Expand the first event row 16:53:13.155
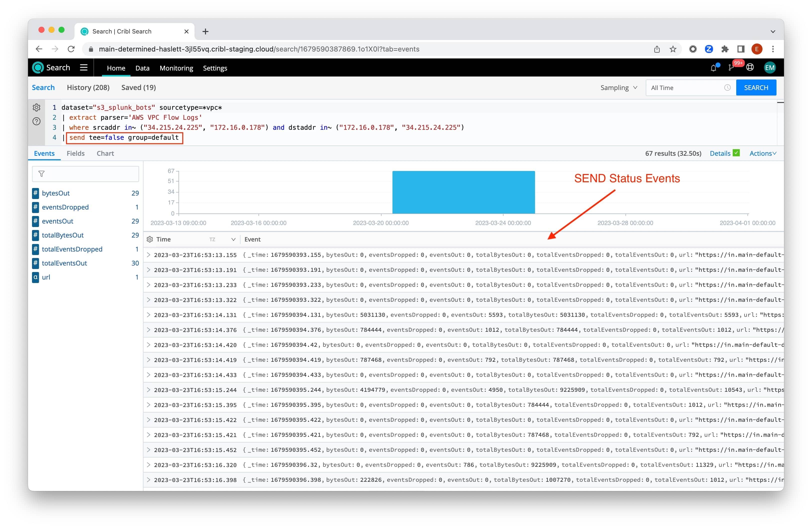 coord(148,255)
